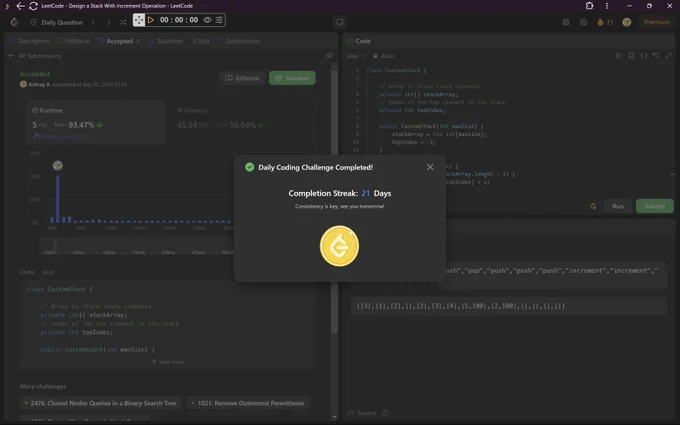The image size is (680, 425).
Task: Open the LeetCode home logo
Action: click(x=14, y=22)
